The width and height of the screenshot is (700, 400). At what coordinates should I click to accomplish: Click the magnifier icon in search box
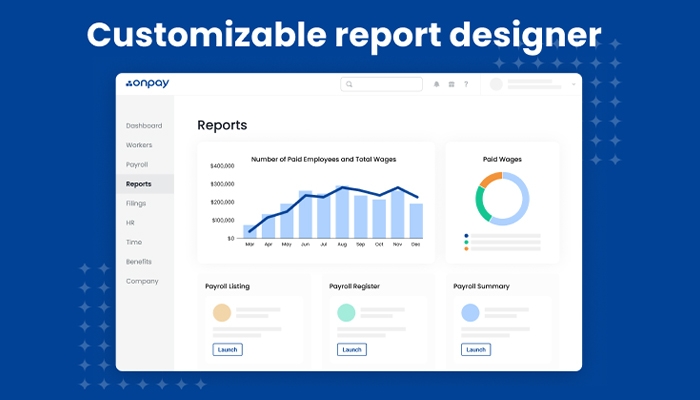coord(349,85)
